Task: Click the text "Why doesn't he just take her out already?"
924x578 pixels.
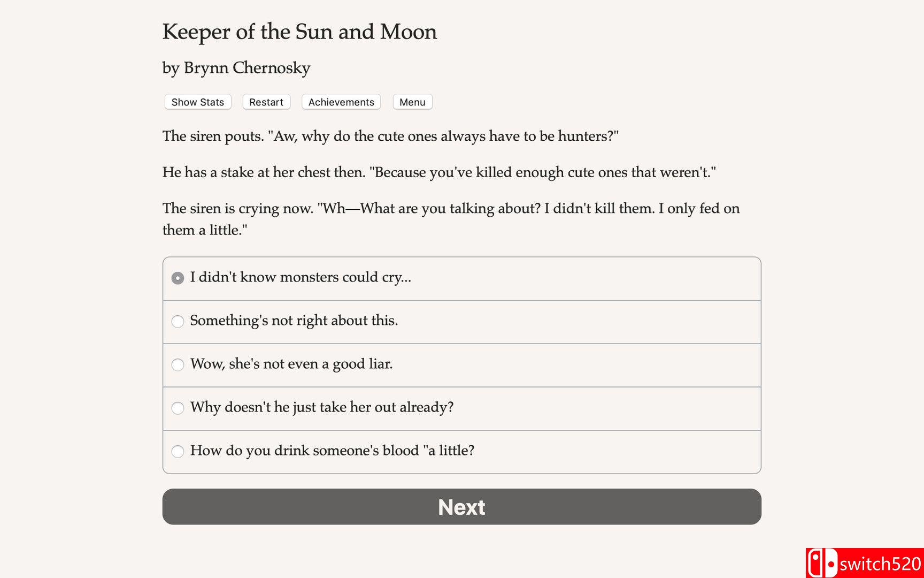Action: [x=322, y=407]
